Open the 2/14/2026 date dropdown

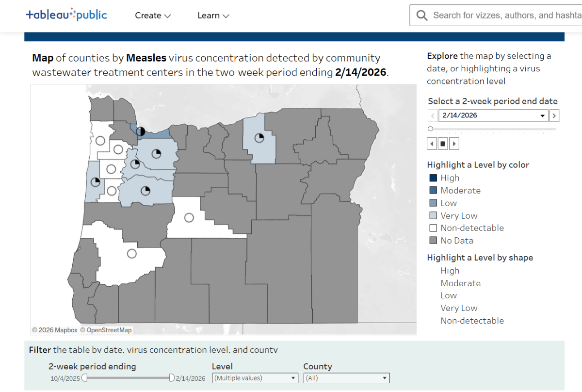(542, 115)
